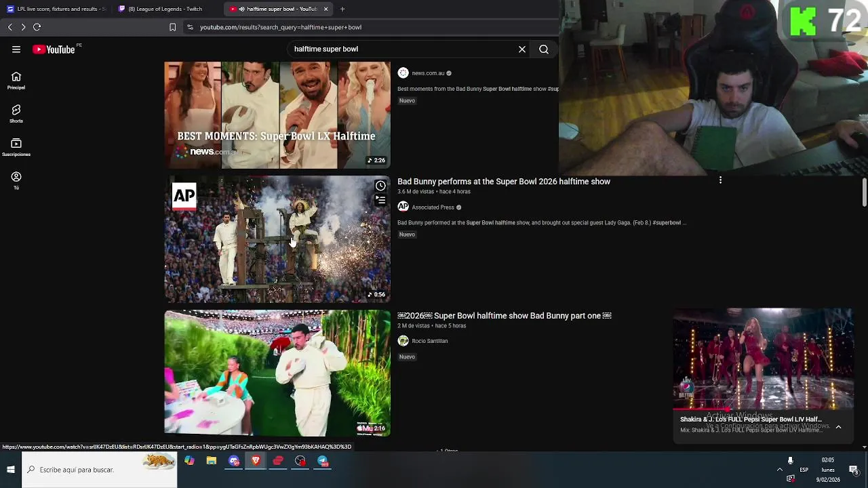Seek the miniplayer red progress bar

coord(763,409)
